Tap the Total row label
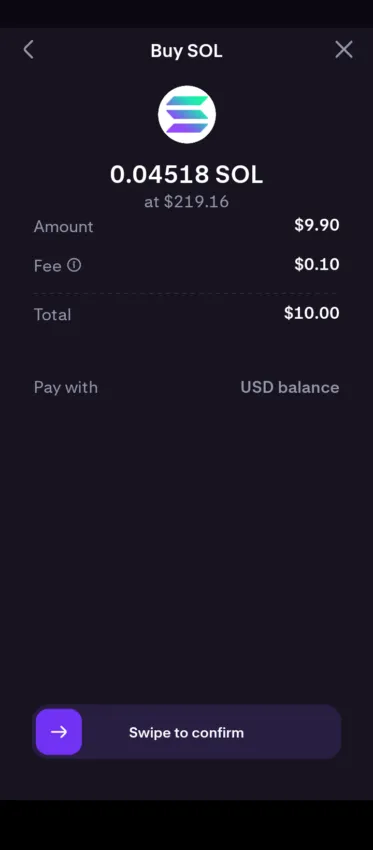 pyautogui.click(x=52, y=314)
